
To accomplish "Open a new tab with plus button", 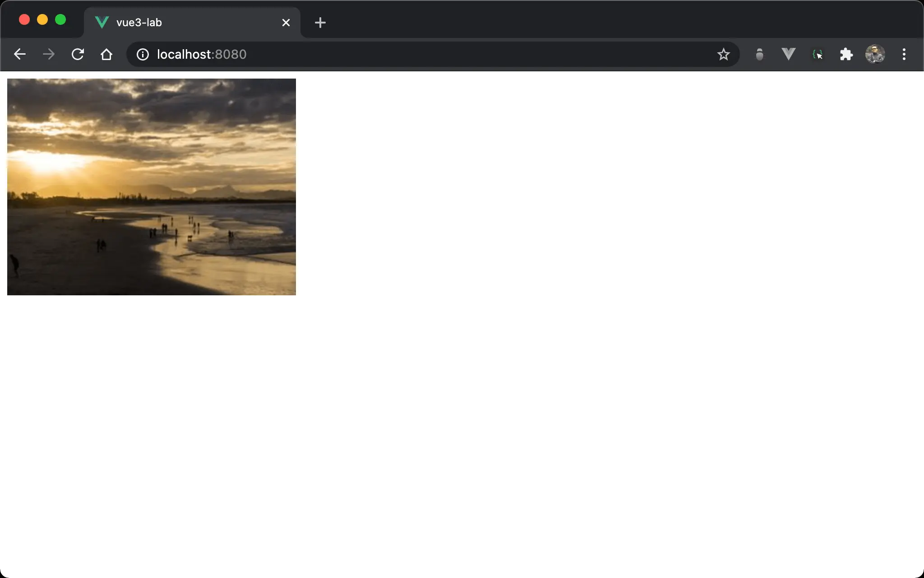I will [320, 23].
